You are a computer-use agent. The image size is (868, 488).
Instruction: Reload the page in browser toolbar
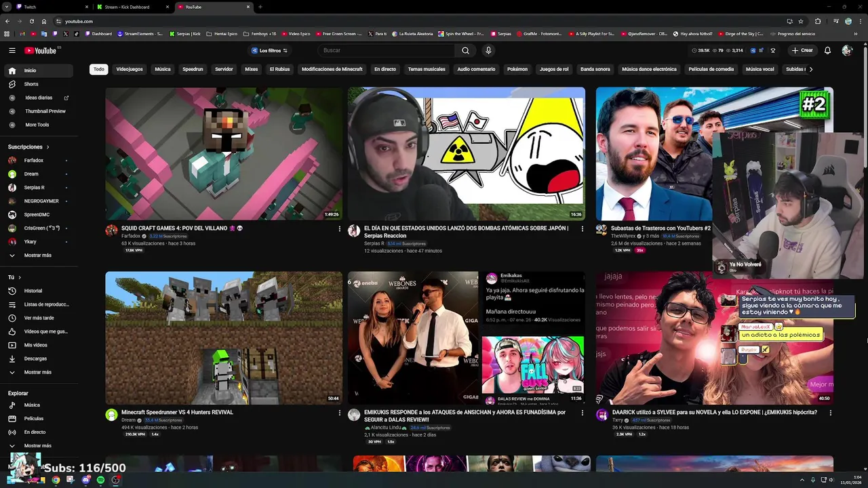32,21
